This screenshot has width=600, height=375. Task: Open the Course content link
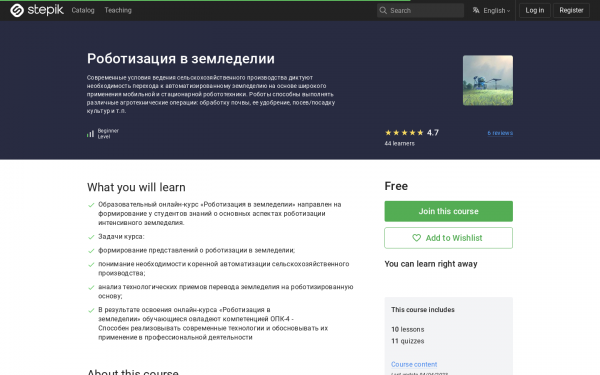pyautogui.click(x=414, y=364)
